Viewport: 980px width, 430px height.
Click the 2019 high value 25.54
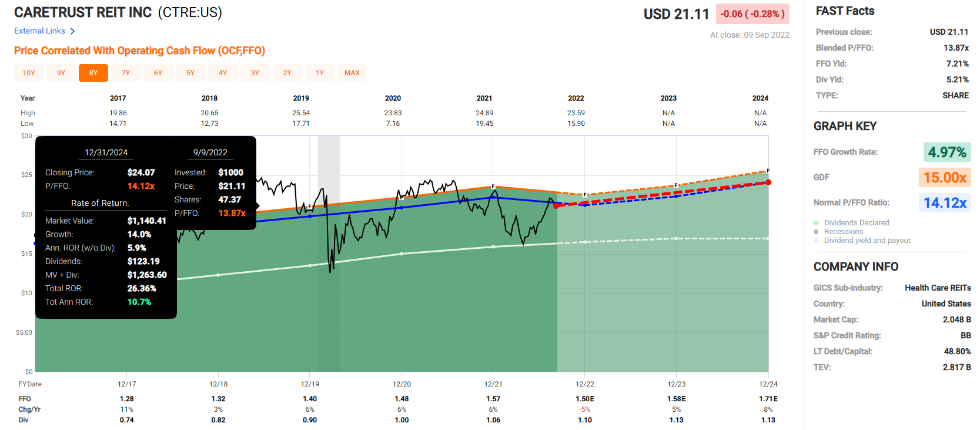pos(301,113)
